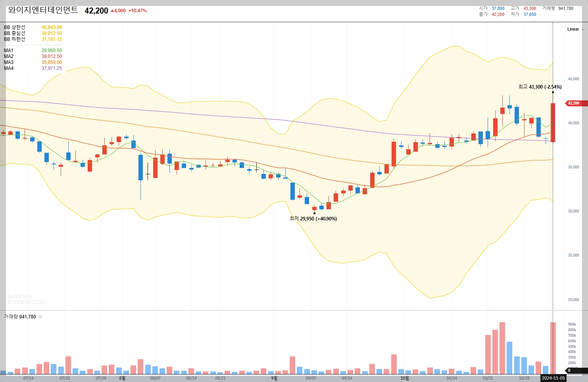Click the 고가 label in the header
This screenshot has height=382, width=588.
click(x=515, y=8)
